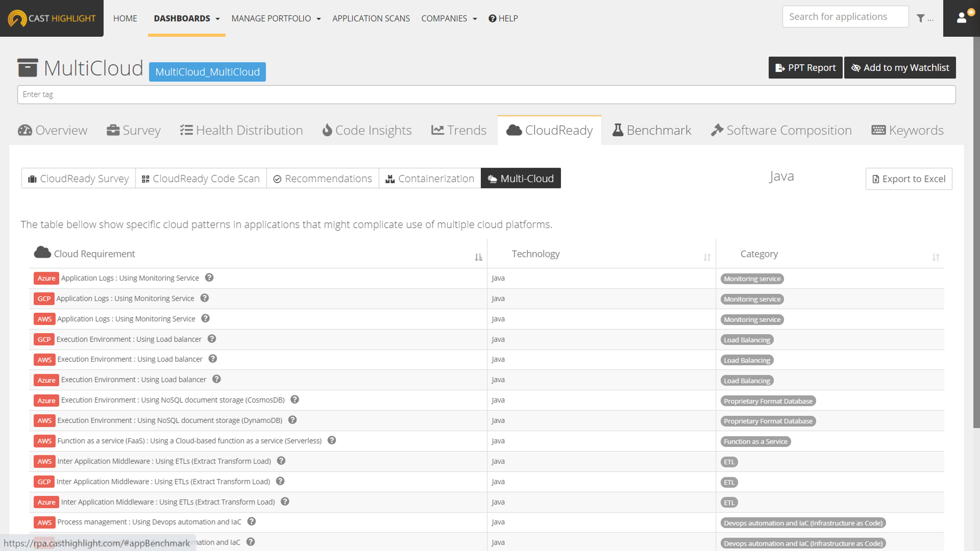Expand the Dashboards dropdown menu
Viewport: 980px width, 551px height.
(186, 18)
